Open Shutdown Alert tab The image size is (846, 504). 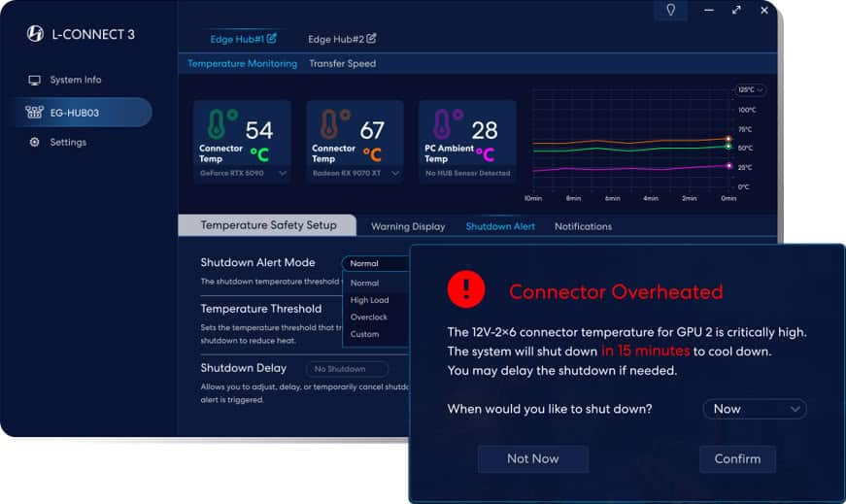[x=500, y=226]
